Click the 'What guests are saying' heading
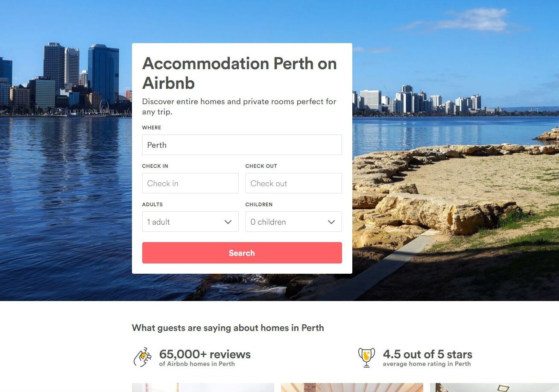 228,328
